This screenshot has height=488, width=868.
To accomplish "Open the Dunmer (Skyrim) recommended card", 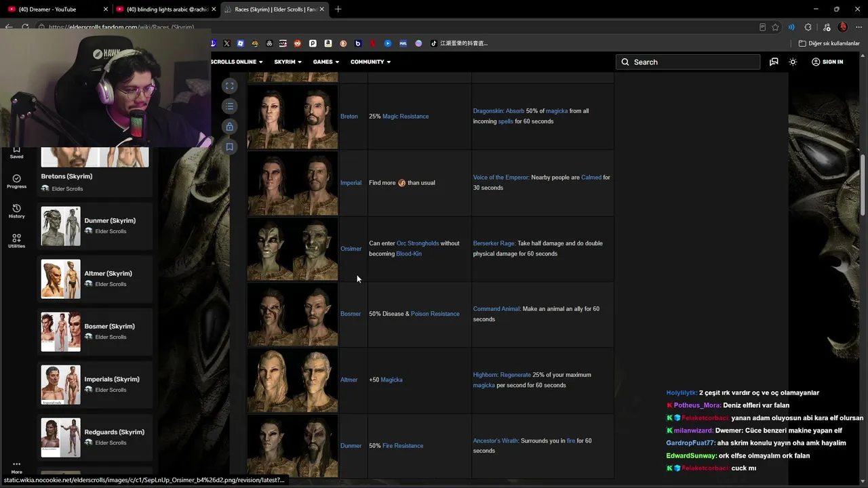I will pyautogui.click(x=95, y=226).
